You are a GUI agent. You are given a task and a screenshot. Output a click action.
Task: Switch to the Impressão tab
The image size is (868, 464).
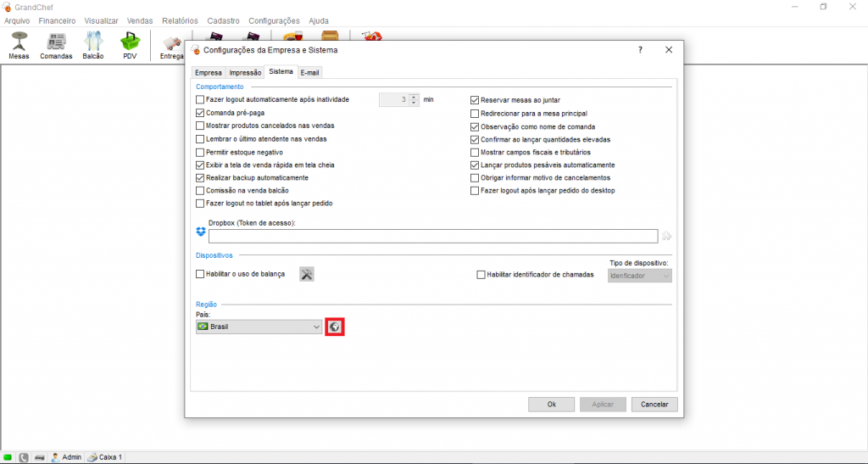[245, 73]
